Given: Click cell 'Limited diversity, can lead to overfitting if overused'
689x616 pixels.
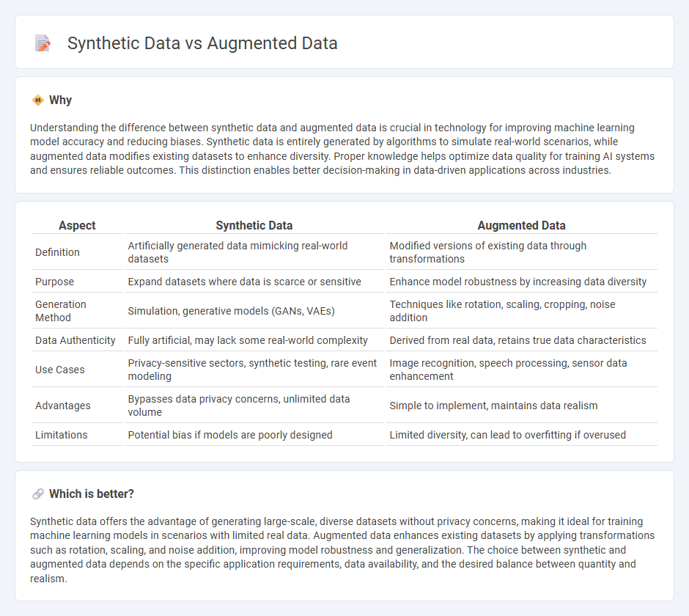Looking at the screenshot, I should coord(521,436).
